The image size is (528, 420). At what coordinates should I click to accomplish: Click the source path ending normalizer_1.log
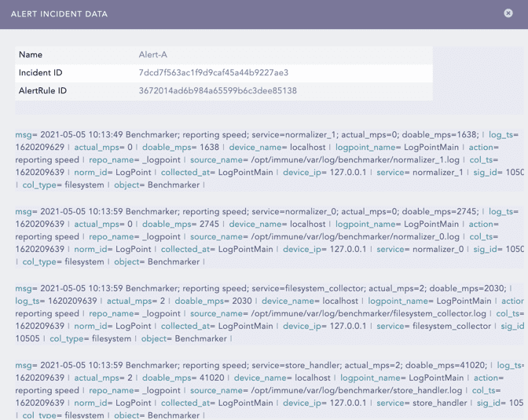tap(355, 160)
